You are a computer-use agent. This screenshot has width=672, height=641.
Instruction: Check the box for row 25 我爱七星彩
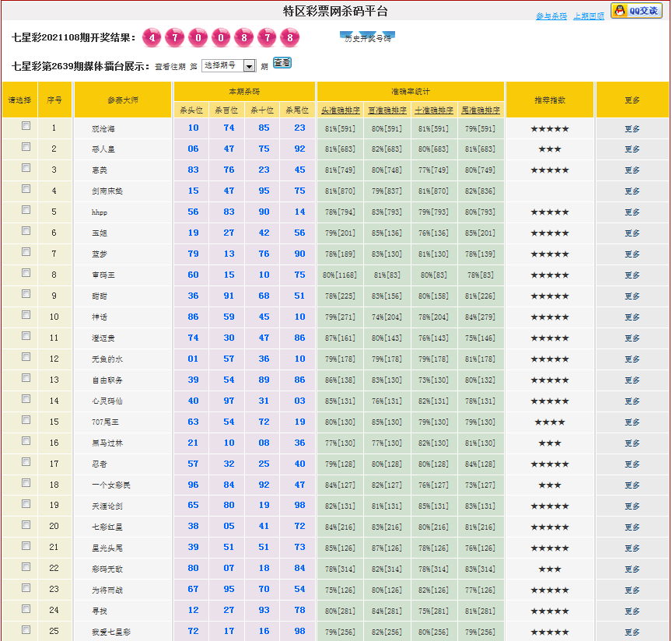tap(26, 629)
